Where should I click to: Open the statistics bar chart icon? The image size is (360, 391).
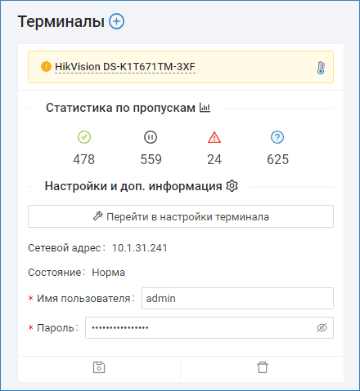click(x=205, y=108)
